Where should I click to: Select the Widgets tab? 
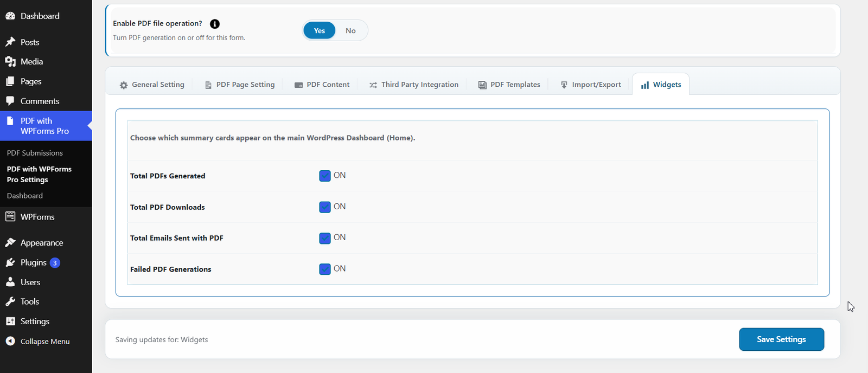pos(661,85)
